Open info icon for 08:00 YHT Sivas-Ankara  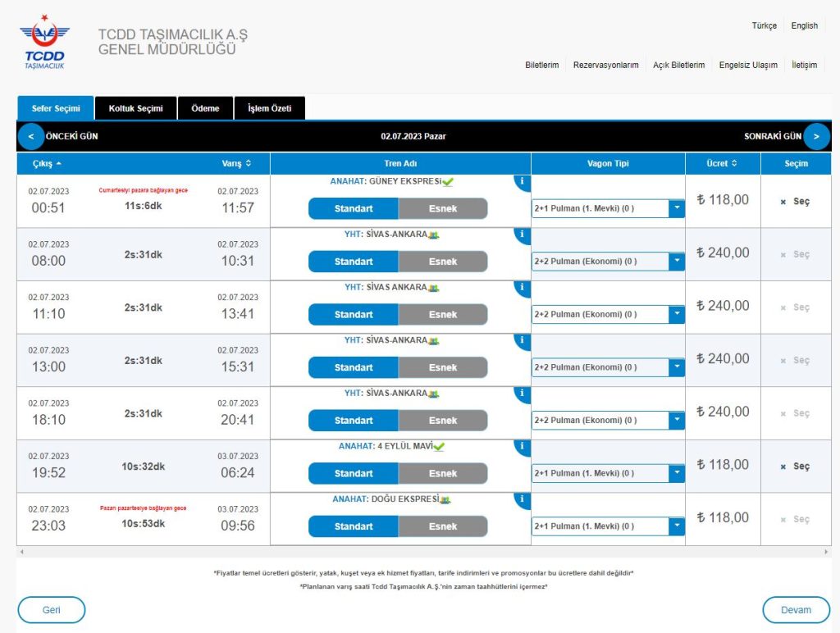click(x=523, y=235)
